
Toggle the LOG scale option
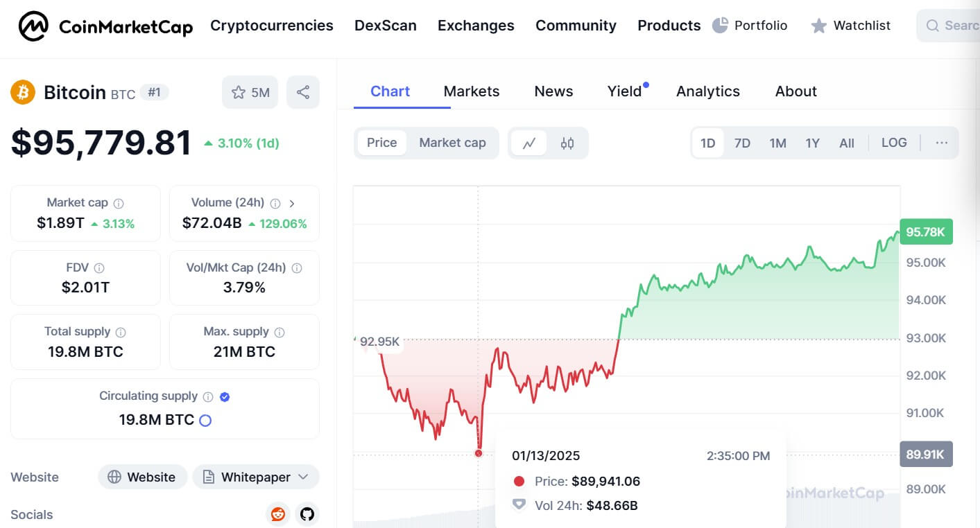pyautogui.click(x=894, y=143)
